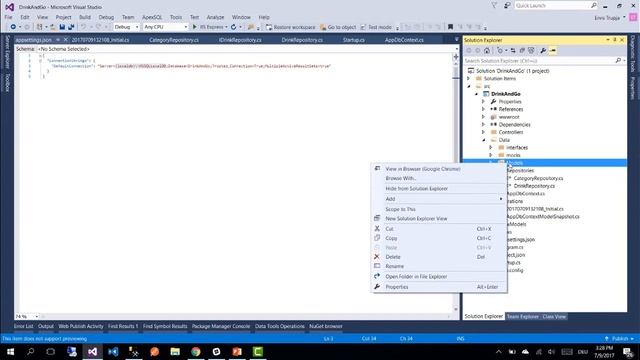This screenshot has width=640, height=360.
Task: Click the Publish button in status bar
Action: pyautogui.click(x=619, y=339)
